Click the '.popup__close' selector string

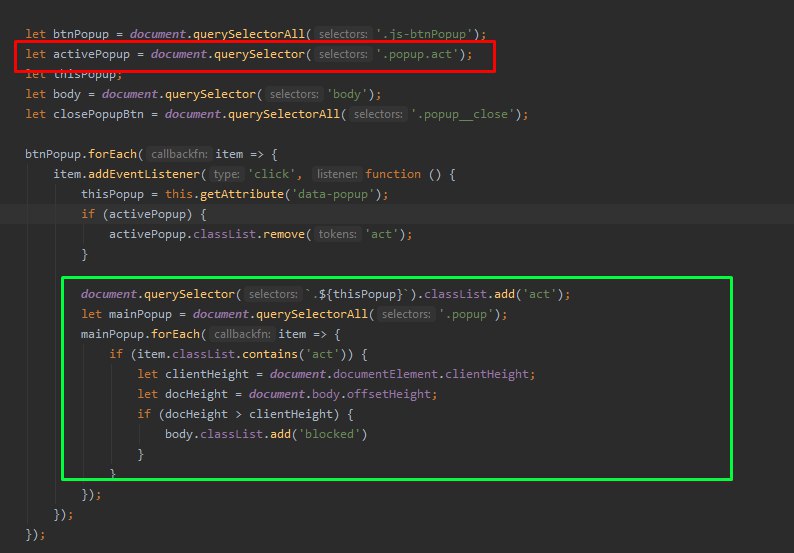point(463,114)
